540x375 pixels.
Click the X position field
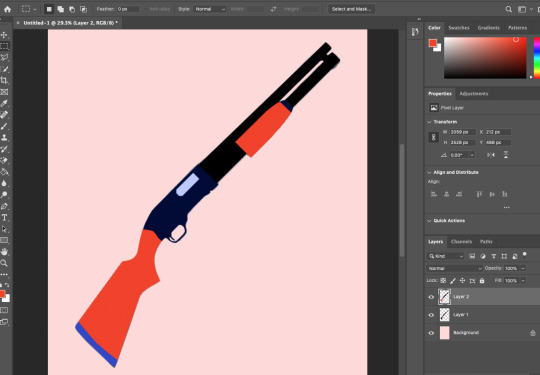coord(498,132)
